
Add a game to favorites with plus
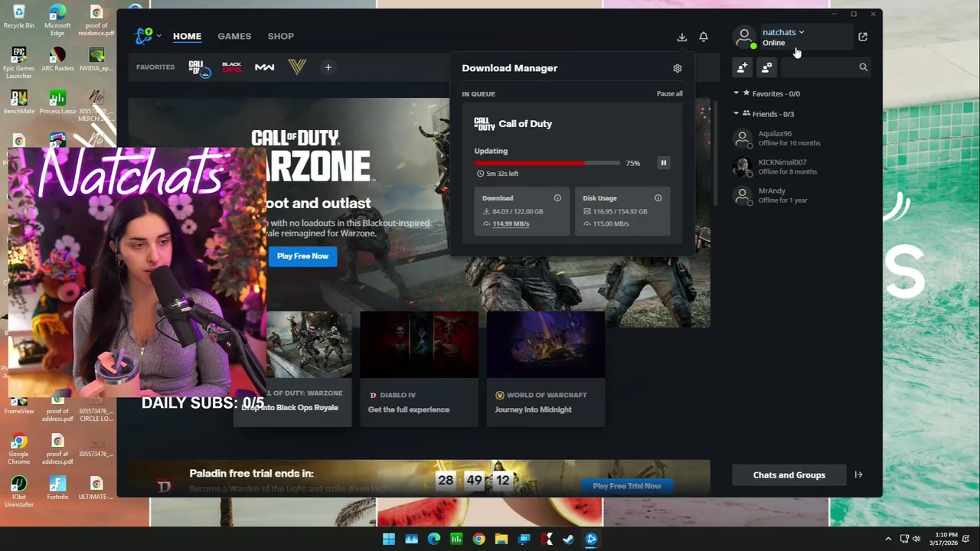328,67
